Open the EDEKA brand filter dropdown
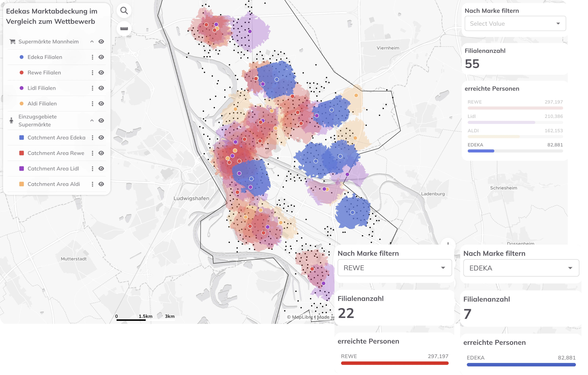Image resolution: width=588 pixels, height=375 pixels. tap(521, 268)
